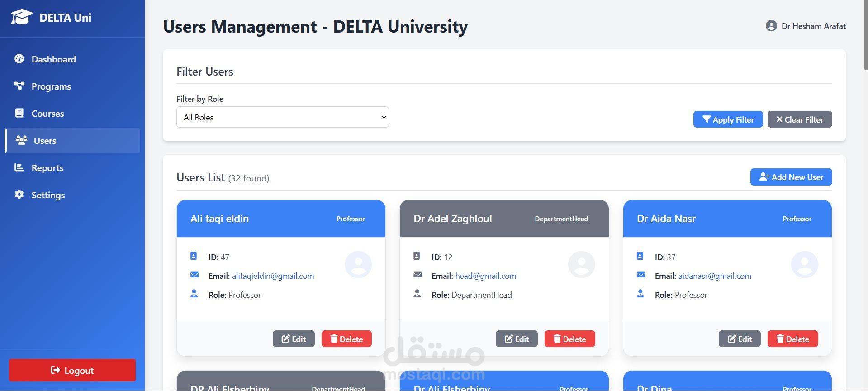Viewport: 868px width, 391px height.
Task: Click the Programs diagram icon
Action: tap(19, 86)
